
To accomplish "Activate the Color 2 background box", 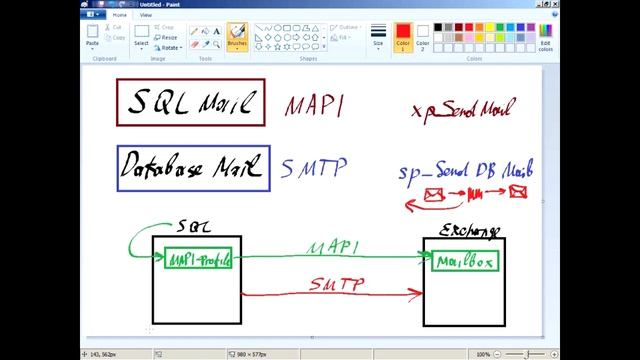I will tap(422, 37).
